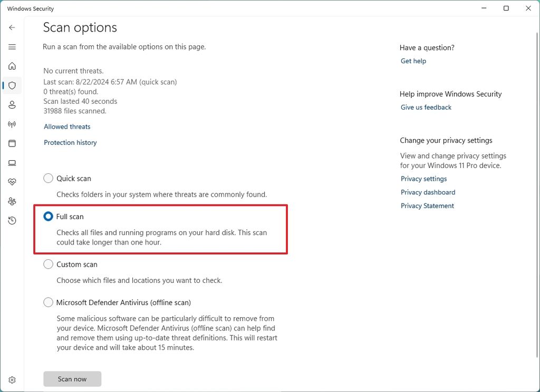The height and width of the screenshot is (392, 540).
Task: Open Protection history clock icon
Action: point(12,220)
